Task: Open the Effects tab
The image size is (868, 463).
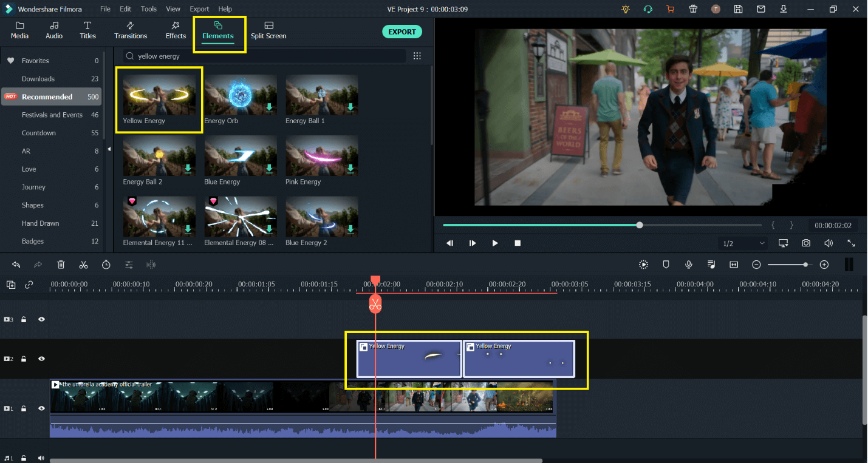Action: tap(176, 30)
